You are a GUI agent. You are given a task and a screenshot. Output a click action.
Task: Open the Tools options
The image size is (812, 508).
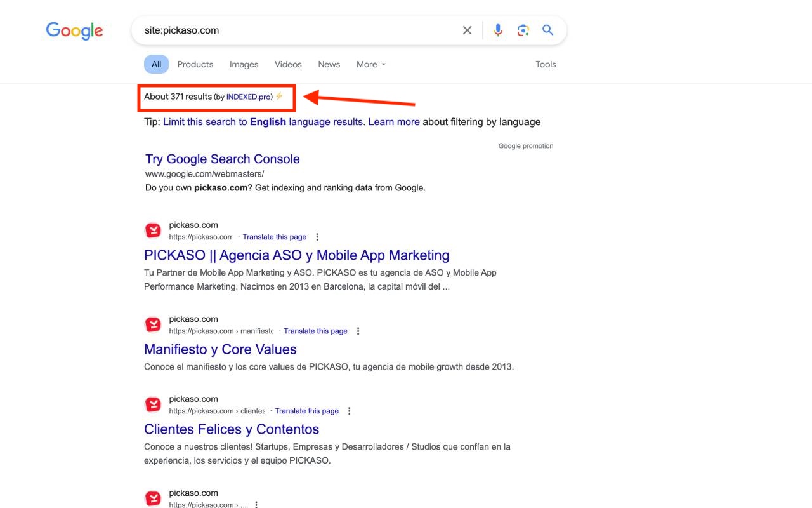click(x=546, y=64)
